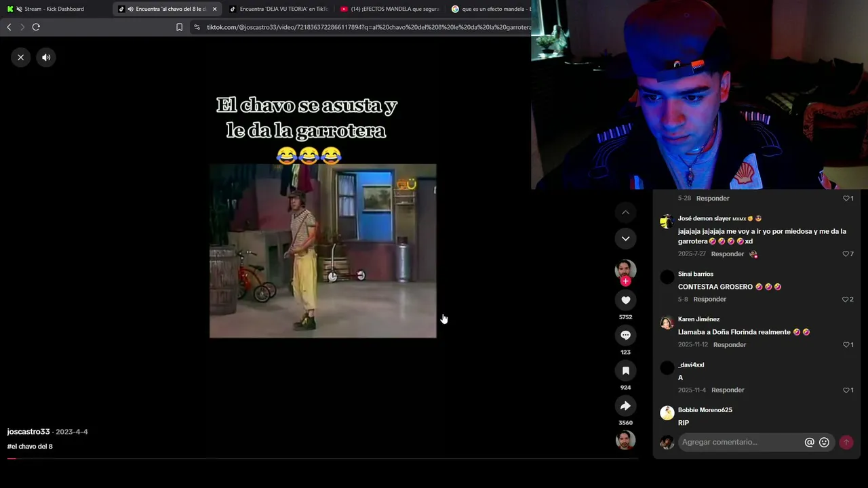Image resolution: width=868 pixels, height=488 pixels.
Task: View Bobbie Moreno625's avatar
Action: [667, 413]
